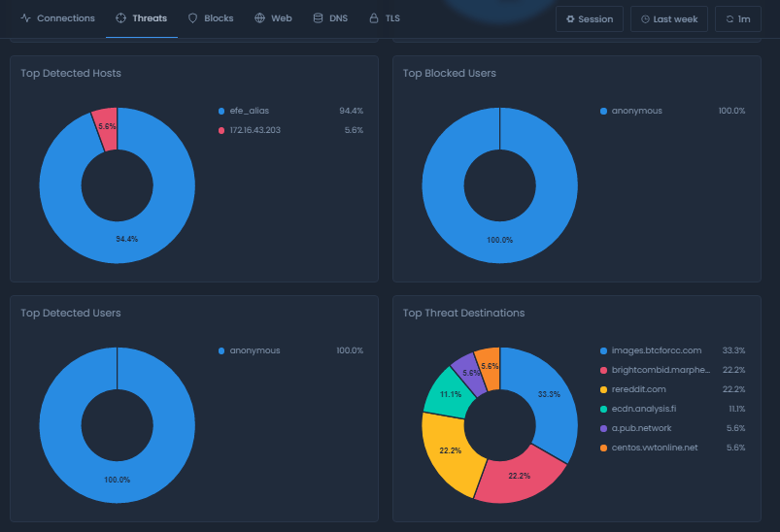The image size is (780, 532).
Task: Click the Connections pulse icon
Action: (x=26, y=18)
